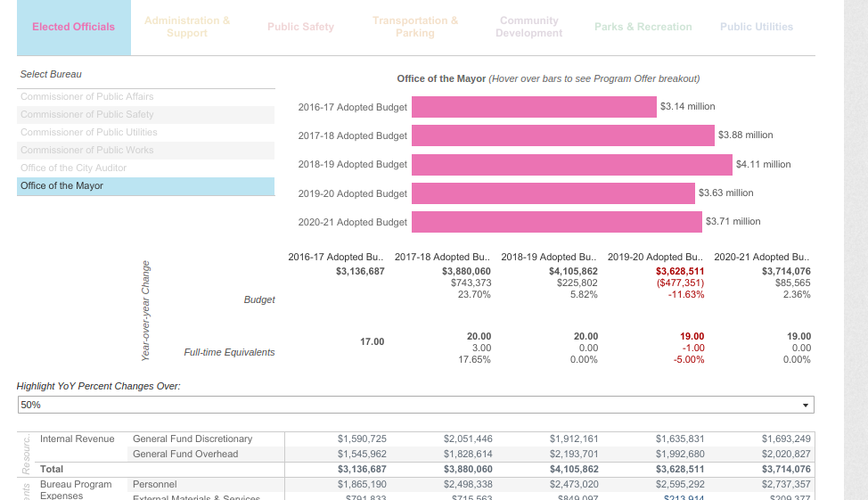Click the 2019-20 Adopted Budget bar
The image size is (868, 500).
[553, 193]
